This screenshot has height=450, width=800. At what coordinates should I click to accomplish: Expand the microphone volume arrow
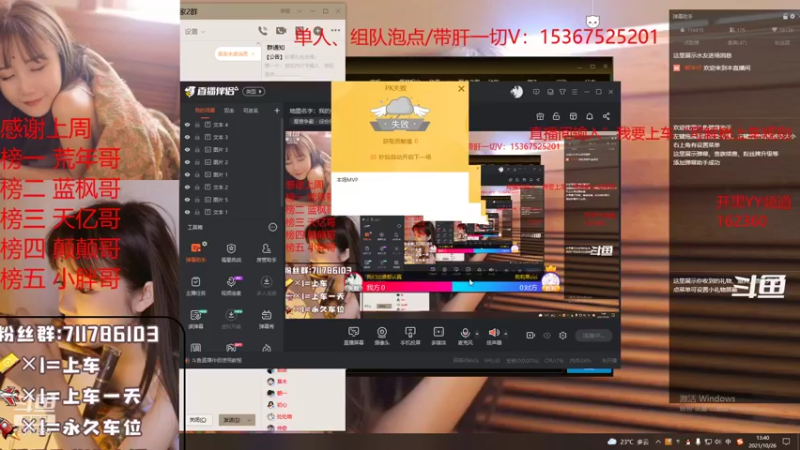pos(477,334)
